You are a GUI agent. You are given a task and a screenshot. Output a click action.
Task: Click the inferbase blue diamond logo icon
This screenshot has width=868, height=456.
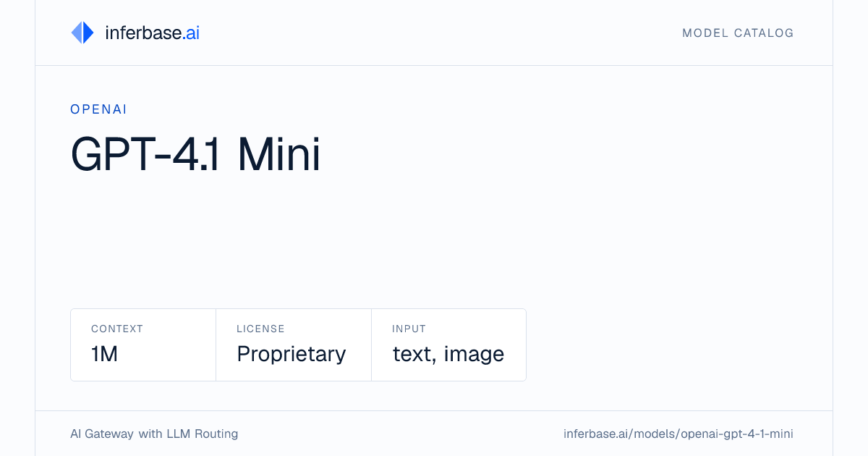tap(82, 33)
